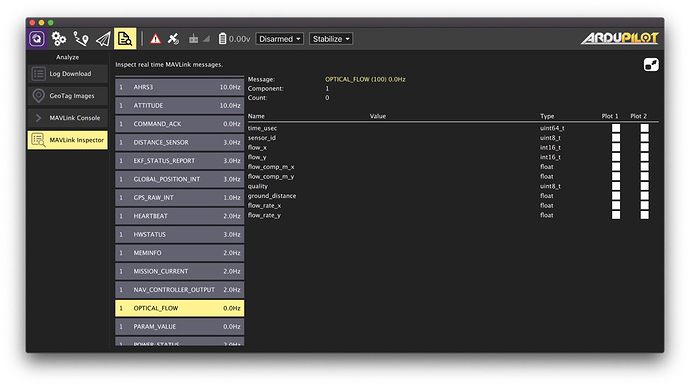Open the Log Download page
690x386 pixels.
click(68, 74)
